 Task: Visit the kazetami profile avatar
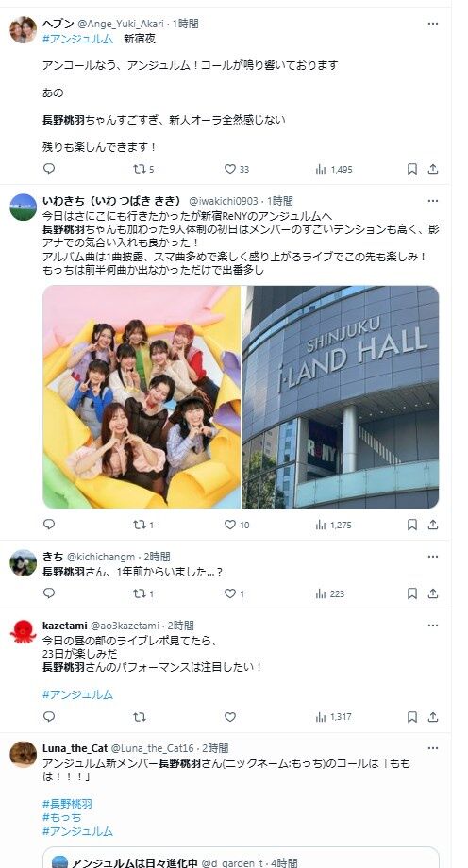click(24, 631)
